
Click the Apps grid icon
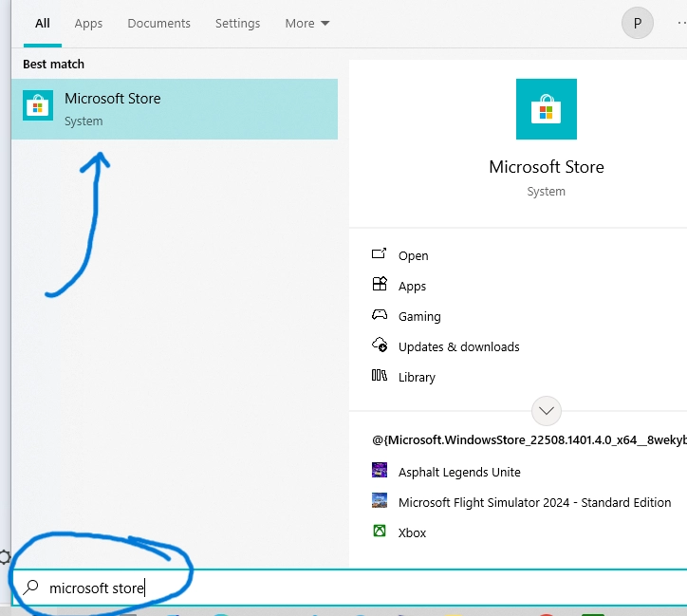[x=380, y=284]
